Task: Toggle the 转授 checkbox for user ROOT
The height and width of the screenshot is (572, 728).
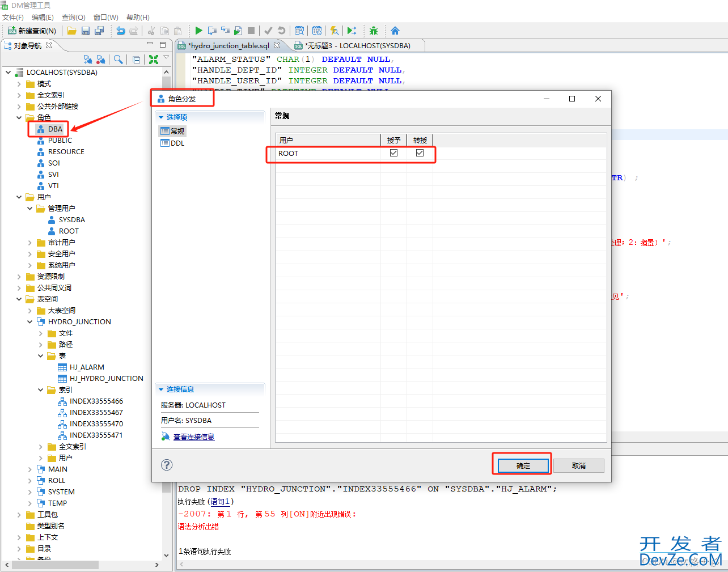Action: point(420,153)
